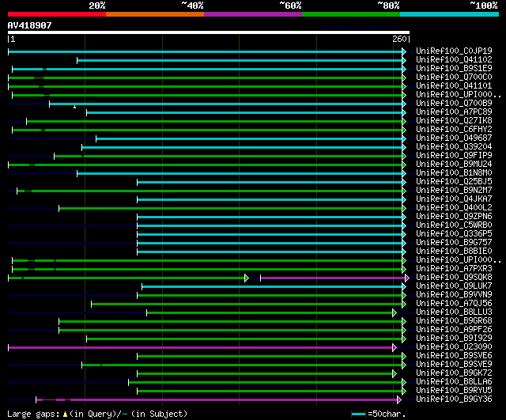Click the yellow gap symbol in Large gaps legend

click(65, 414)
